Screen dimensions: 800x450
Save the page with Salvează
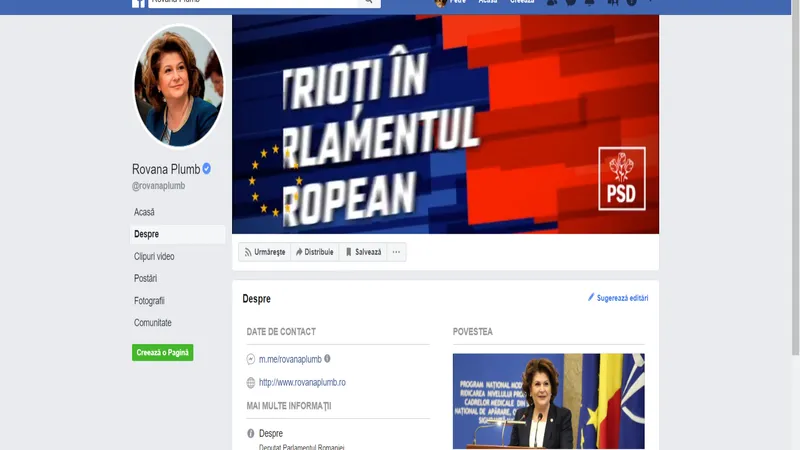(363, 252)
